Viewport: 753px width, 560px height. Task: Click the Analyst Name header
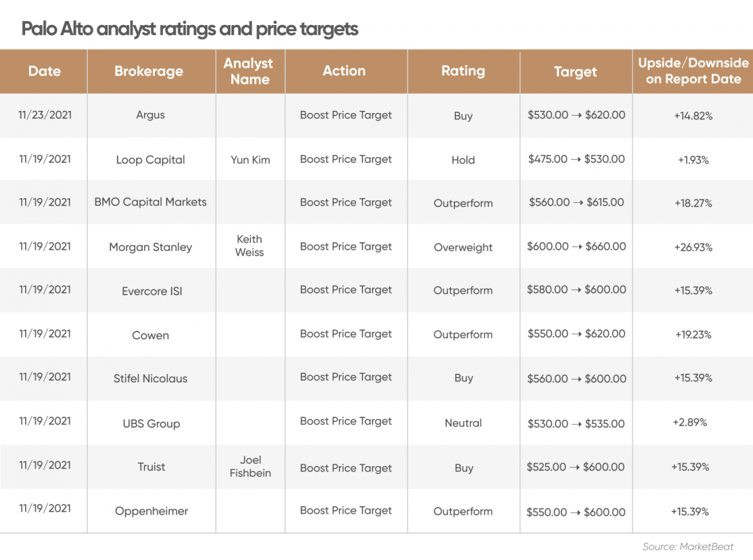(250, 71)
